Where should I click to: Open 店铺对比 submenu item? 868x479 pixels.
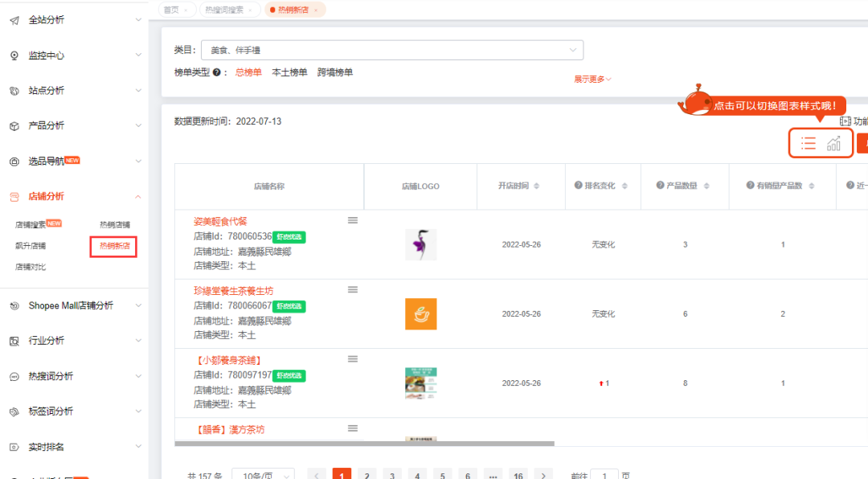click(x=31, y=267)
